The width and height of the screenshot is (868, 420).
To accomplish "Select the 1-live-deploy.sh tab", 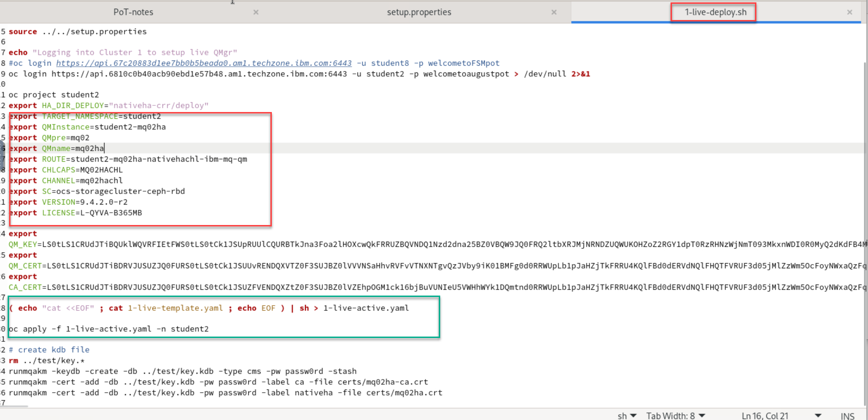I will (x=715, y=12).
